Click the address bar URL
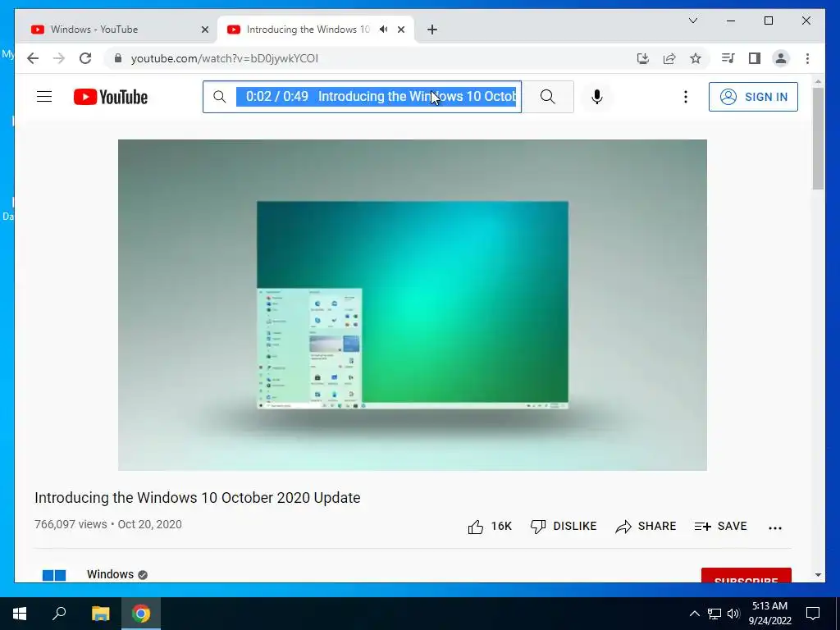This screenshot has width=840, height=630. pos(225,58)
